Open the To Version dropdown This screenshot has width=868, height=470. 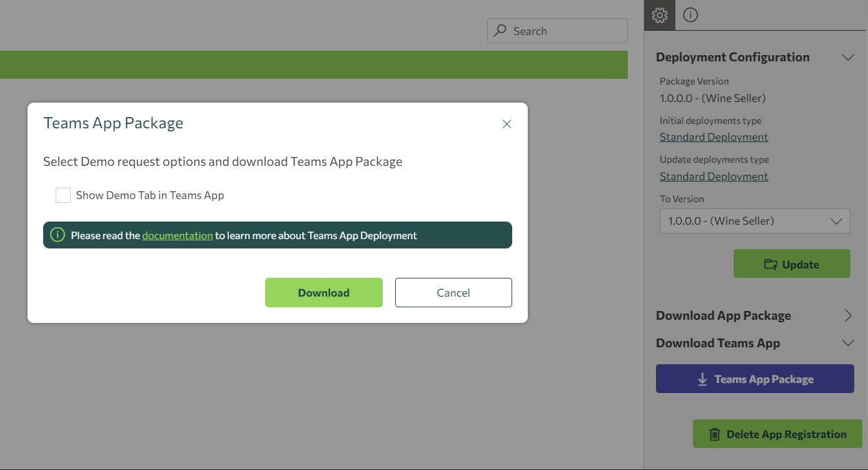click(x=755, y=221)
